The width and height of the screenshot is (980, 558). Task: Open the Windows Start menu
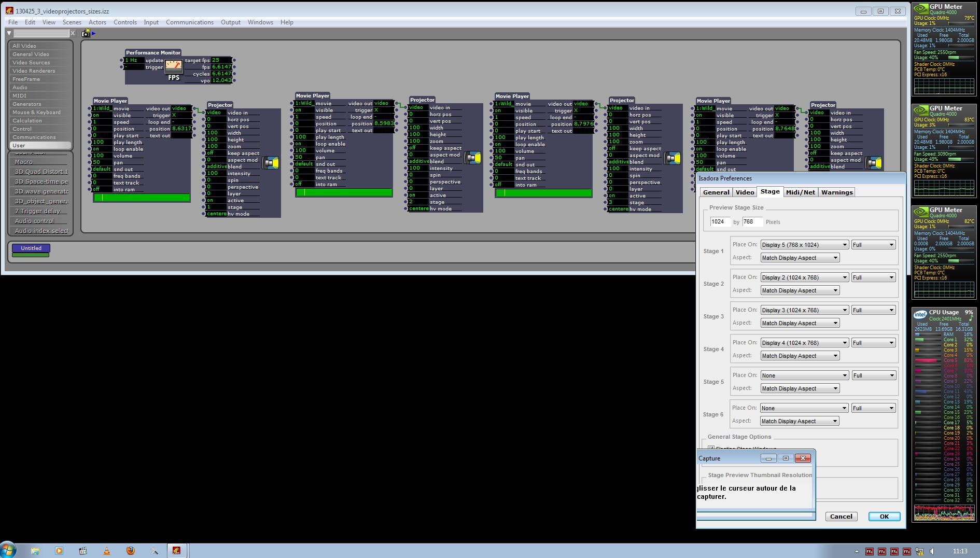click(8, 550)
